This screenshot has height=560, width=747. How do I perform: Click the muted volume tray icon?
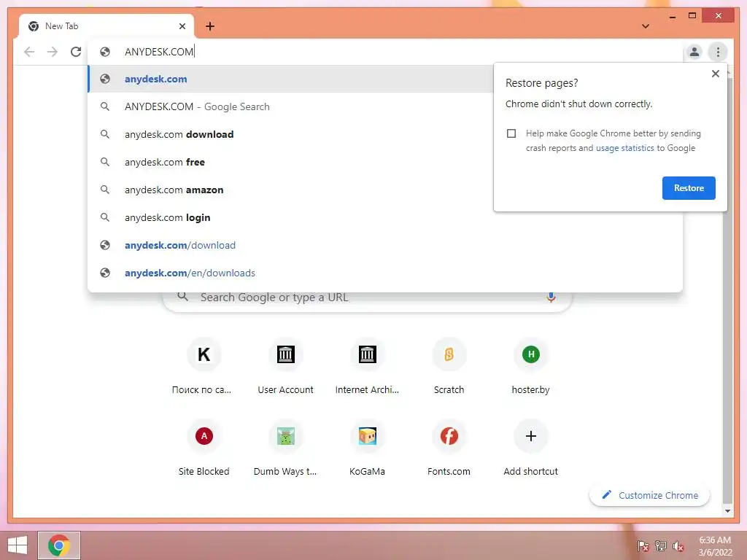point(678,545)
